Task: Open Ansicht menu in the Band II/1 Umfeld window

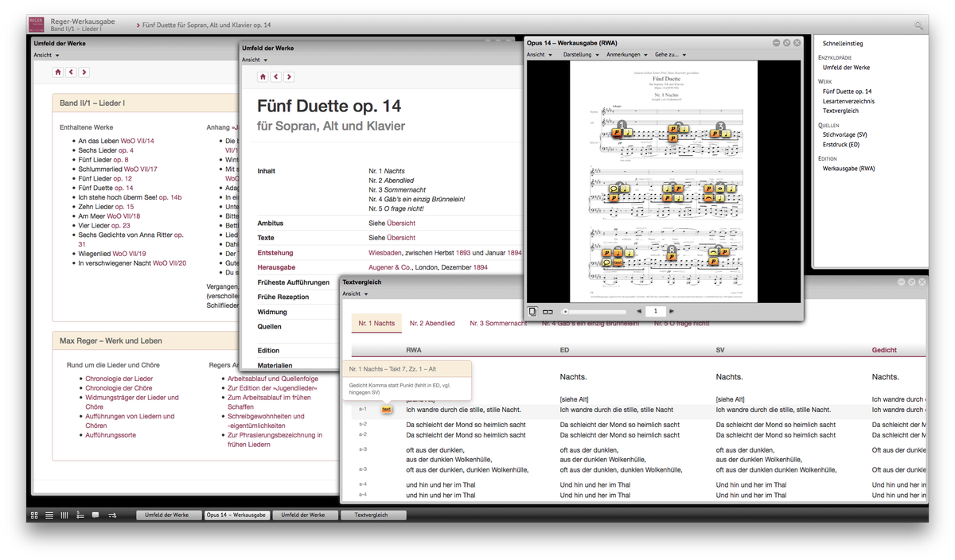Action: (x=46, y=55)
